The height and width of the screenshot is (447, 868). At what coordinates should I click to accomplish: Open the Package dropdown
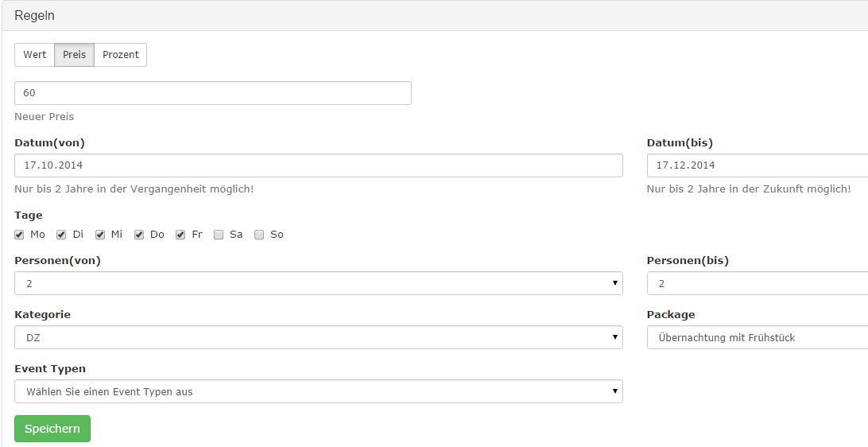click(x=757, y=337)
